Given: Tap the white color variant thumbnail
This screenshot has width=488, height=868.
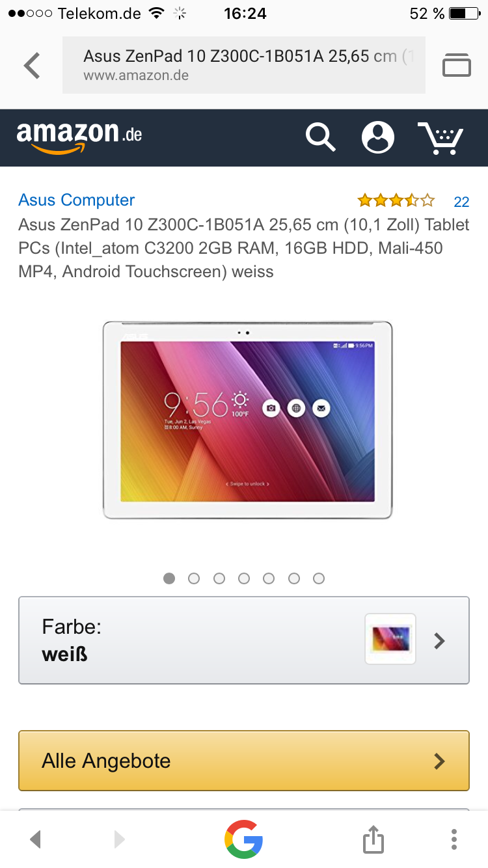Looking at the screenshot, I should (390, 639).
